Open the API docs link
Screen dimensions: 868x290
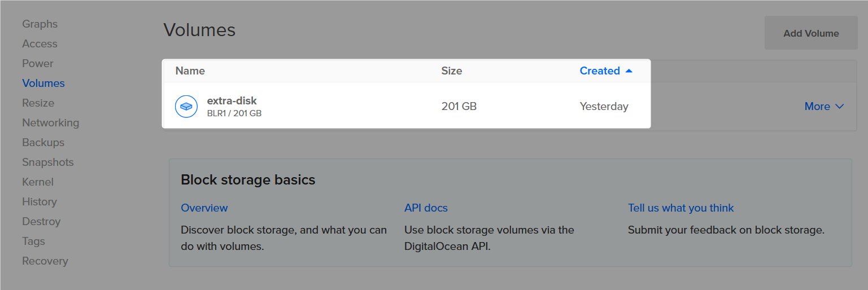click(426, 208)
